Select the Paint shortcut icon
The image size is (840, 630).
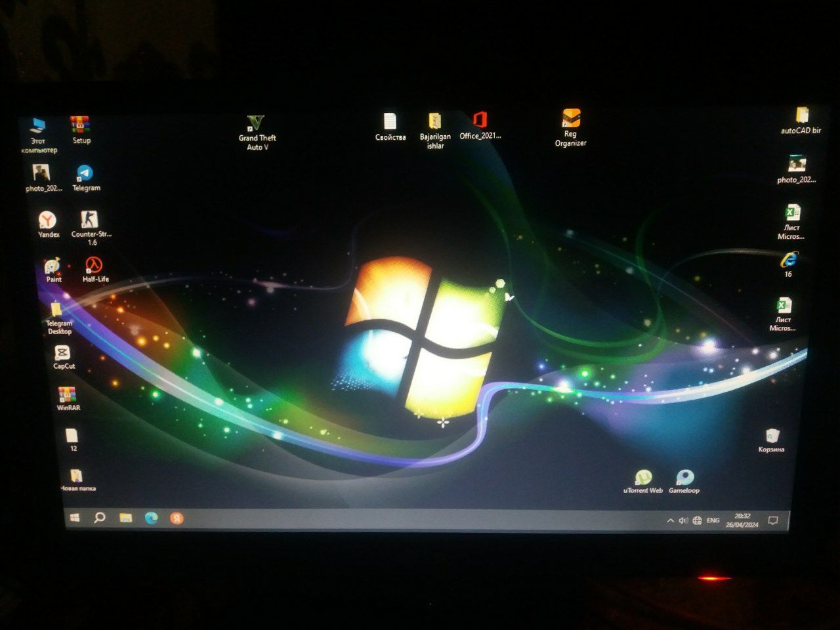52,270
